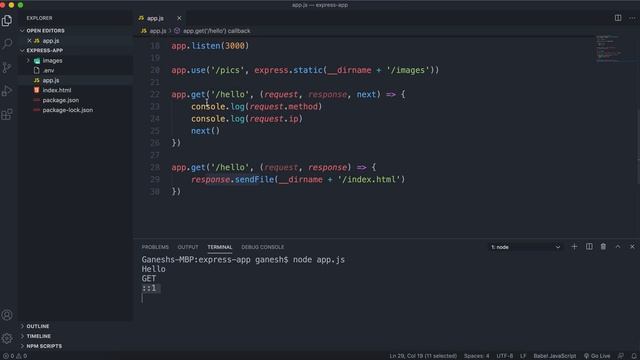Change language mode Babel JavaScript
This screenshot has height=360, width=640.
555,356
